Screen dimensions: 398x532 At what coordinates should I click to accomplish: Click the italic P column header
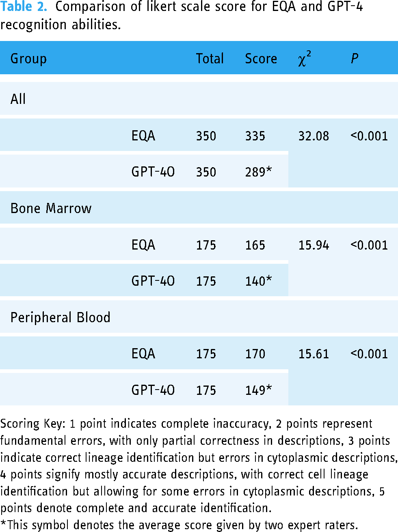(x=354, y=59)
